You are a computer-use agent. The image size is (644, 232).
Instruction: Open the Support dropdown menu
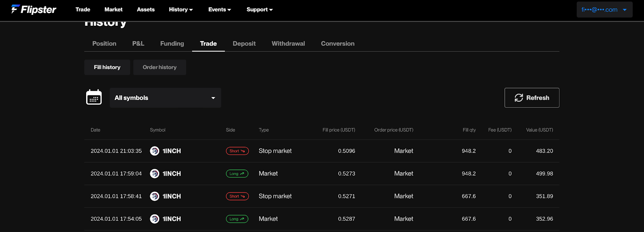pos(260,10)
